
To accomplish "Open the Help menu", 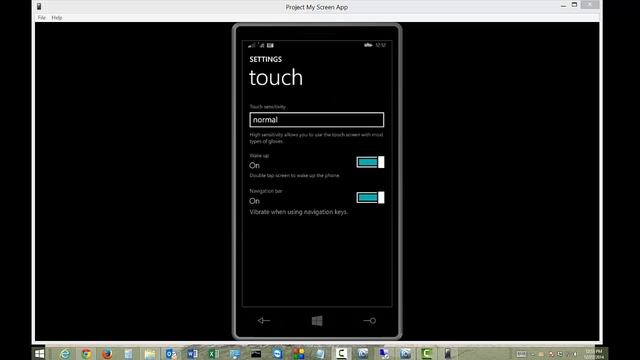I will (x=57, y=18).
